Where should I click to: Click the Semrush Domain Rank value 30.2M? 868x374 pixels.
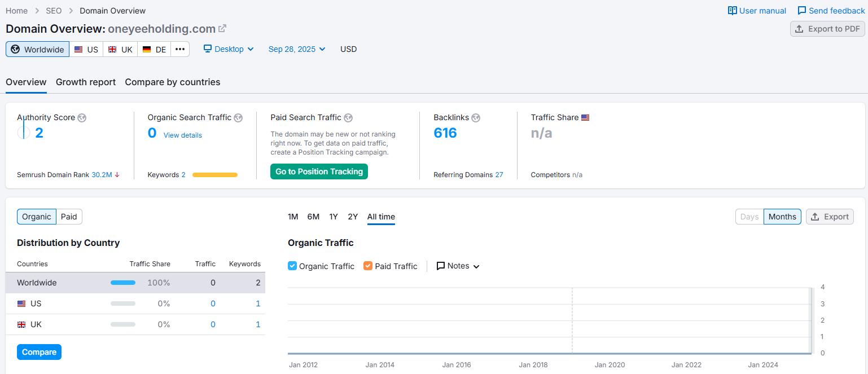coord(102,175)
